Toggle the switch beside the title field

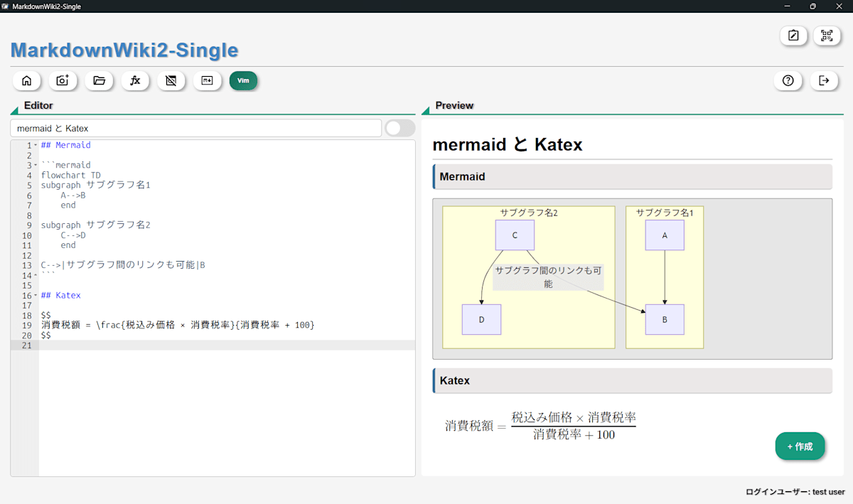[399, 128]
